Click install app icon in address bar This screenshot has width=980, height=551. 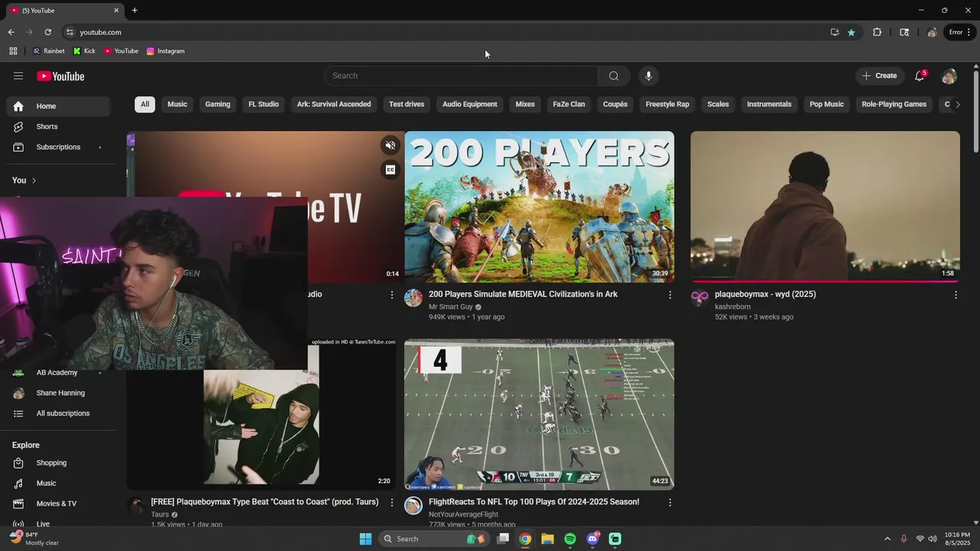tap(835, 32)
